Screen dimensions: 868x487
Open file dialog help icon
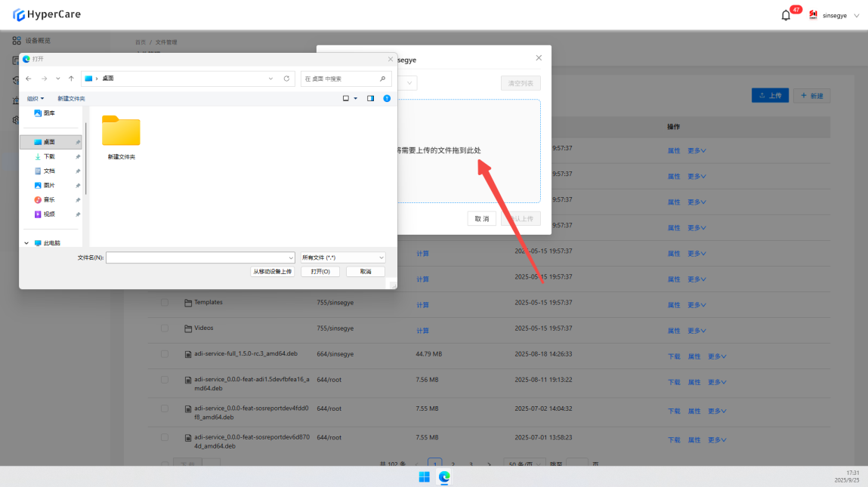(x=387, y=98)
